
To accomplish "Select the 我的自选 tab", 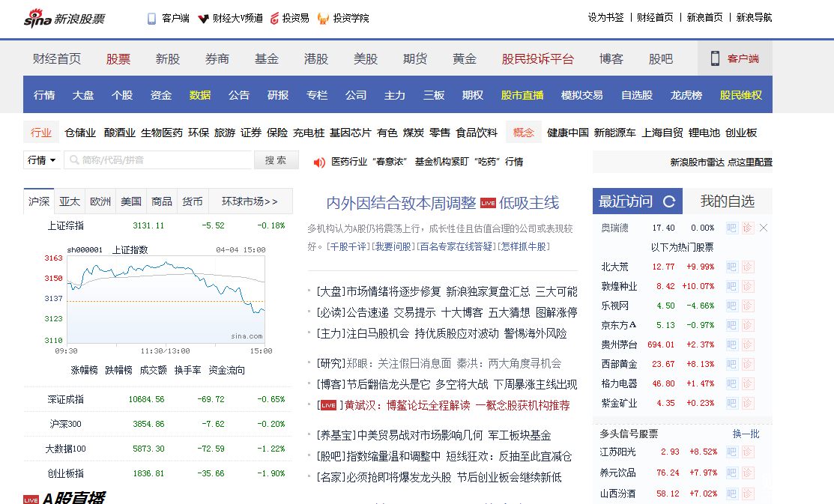I will coord(728,201).
